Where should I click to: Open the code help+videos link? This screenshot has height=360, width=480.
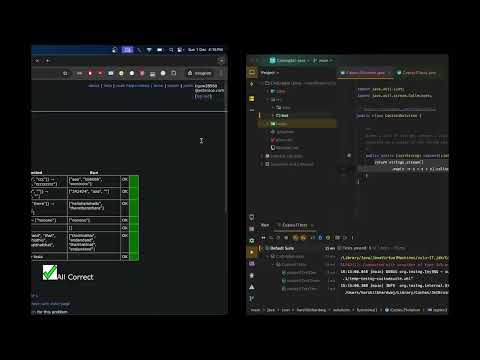tap(132, 86)
